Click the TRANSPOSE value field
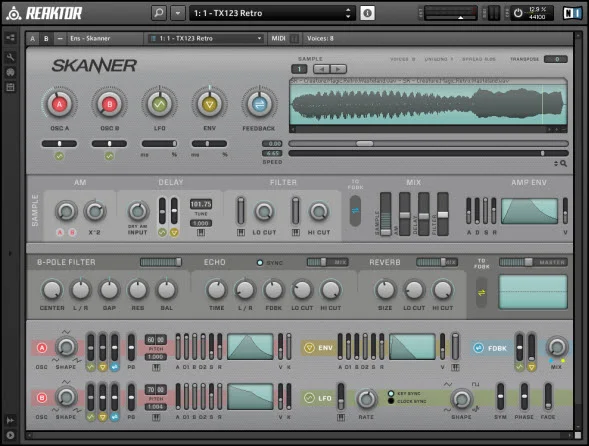This screenshot has height=446, width=589. (x=556, y=59)
